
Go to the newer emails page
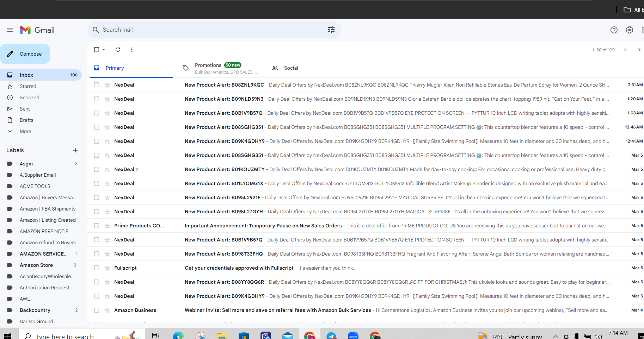[x=625, y=50]
